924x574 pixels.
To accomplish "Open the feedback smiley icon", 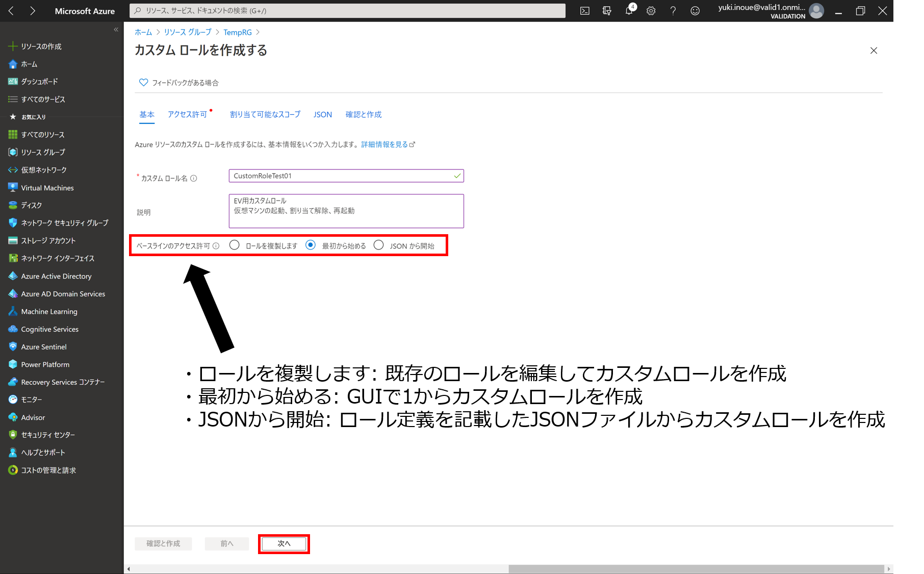I will [x=695, y=11].
